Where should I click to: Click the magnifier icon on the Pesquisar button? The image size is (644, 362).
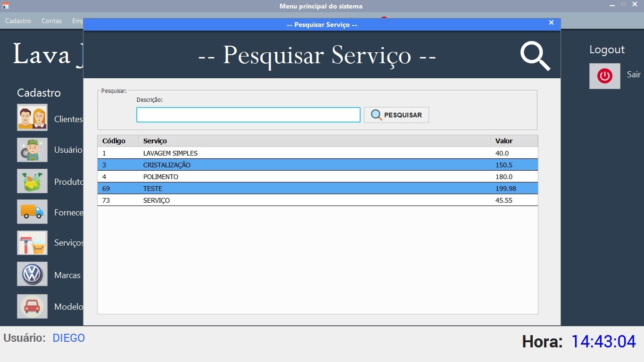pos(376,115)
